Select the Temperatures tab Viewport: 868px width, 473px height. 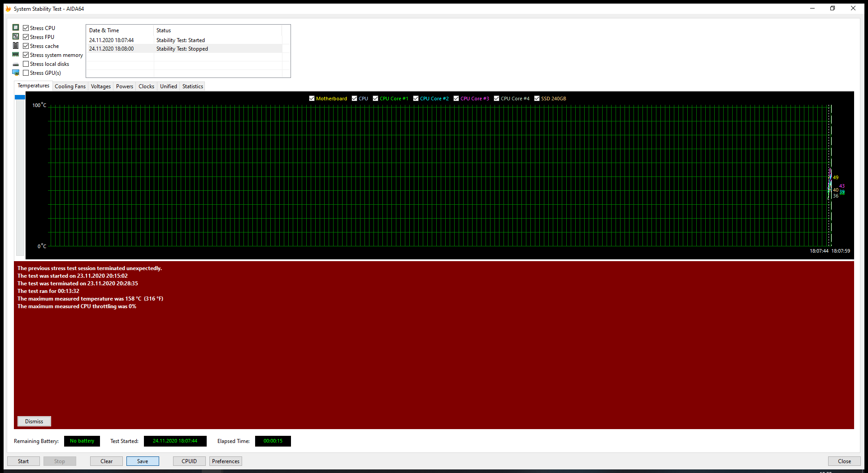(x=34, y=86)
